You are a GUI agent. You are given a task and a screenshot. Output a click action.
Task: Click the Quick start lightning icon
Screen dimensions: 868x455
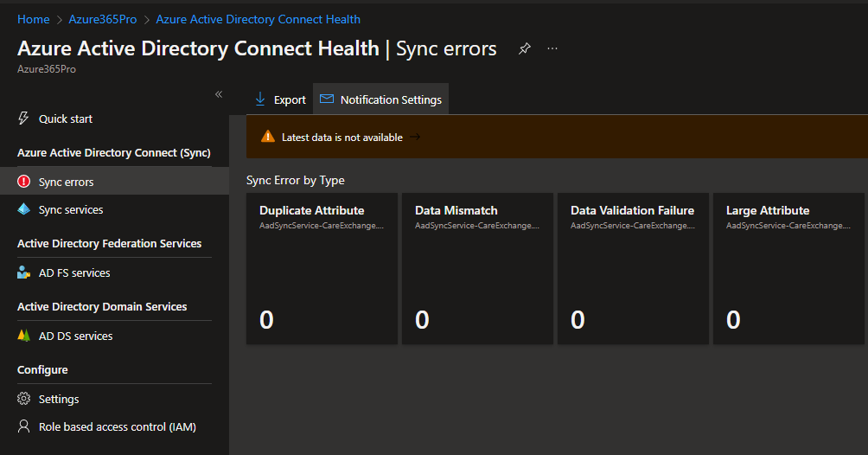coord(23,118)
